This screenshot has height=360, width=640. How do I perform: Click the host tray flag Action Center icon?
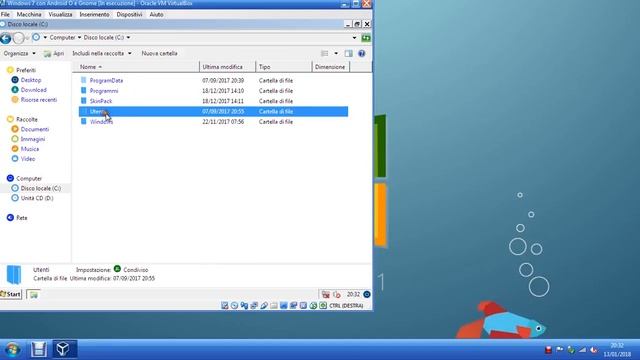(560, 350)
